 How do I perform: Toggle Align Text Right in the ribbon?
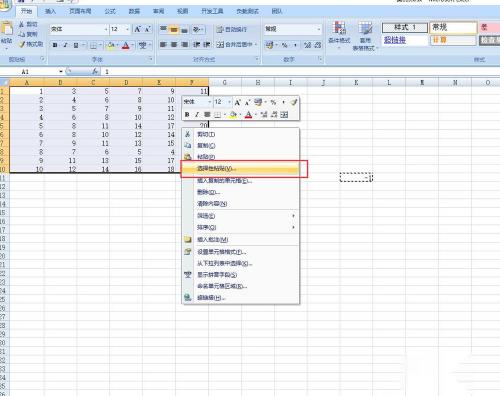tap(184, 44)
